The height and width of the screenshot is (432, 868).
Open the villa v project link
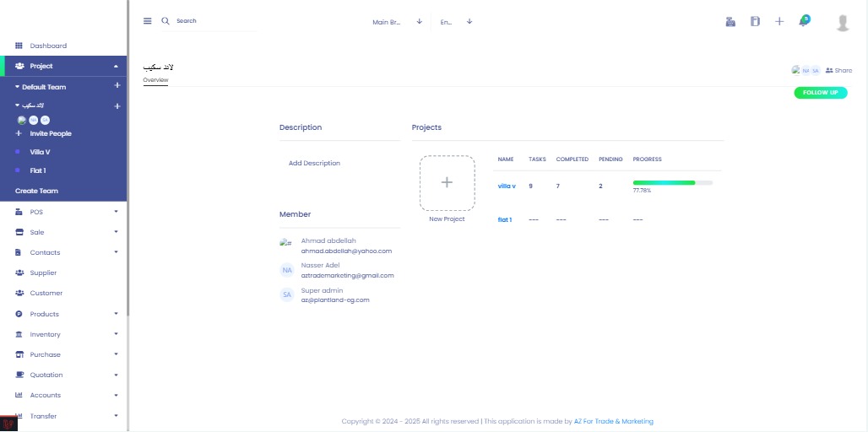(x=507, y=186)
